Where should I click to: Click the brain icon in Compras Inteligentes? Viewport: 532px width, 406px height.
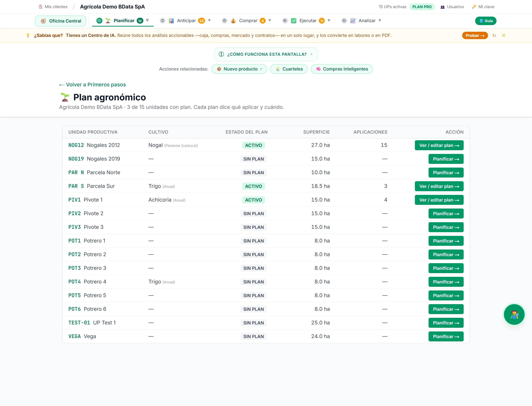point(318,69)
